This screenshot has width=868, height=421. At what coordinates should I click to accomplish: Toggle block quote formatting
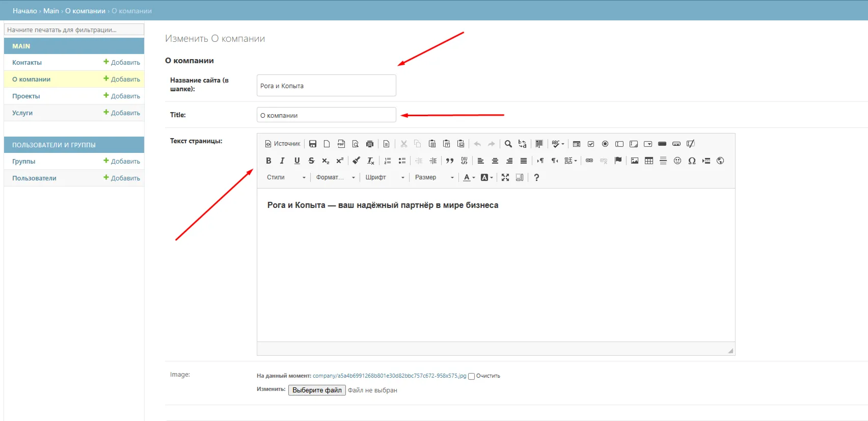(450, 161)
